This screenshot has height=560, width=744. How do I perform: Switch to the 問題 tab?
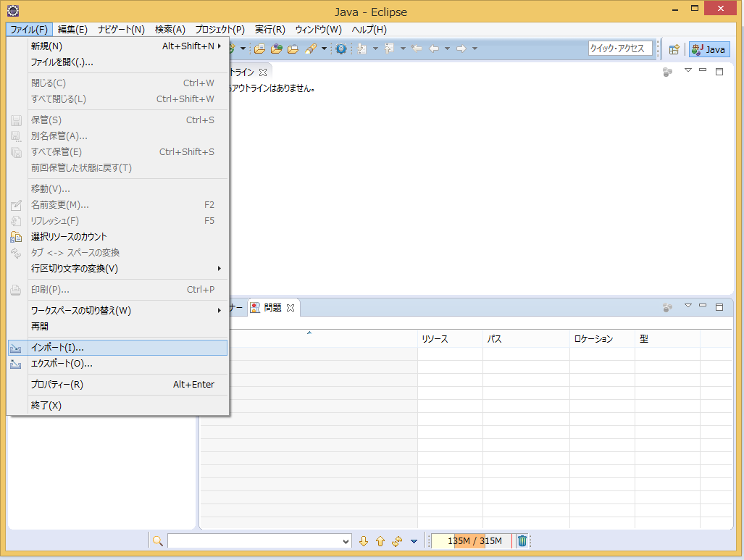(x=272, y=307)
